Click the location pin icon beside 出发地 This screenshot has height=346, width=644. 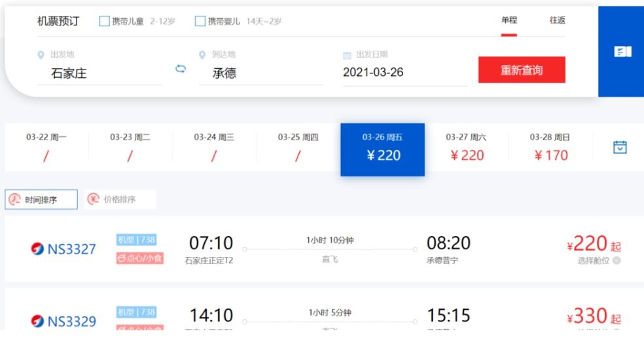click(x=41, y=55)
